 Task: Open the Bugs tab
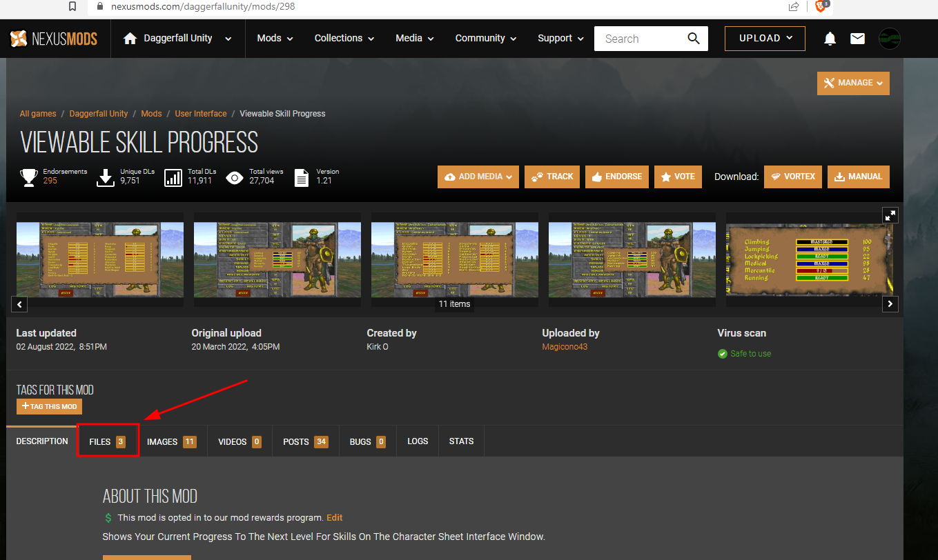(368, 441)
